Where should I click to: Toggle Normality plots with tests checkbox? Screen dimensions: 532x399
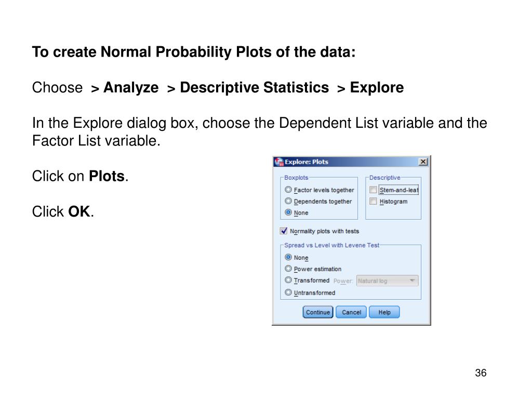(x=284, y=231)
